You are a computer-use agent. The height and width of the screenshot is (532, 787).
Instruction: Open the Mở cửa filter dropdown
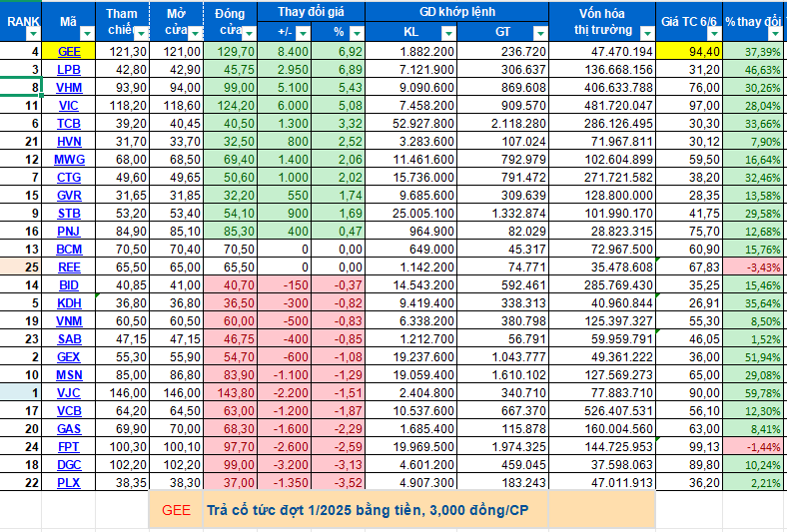[195, 34]
